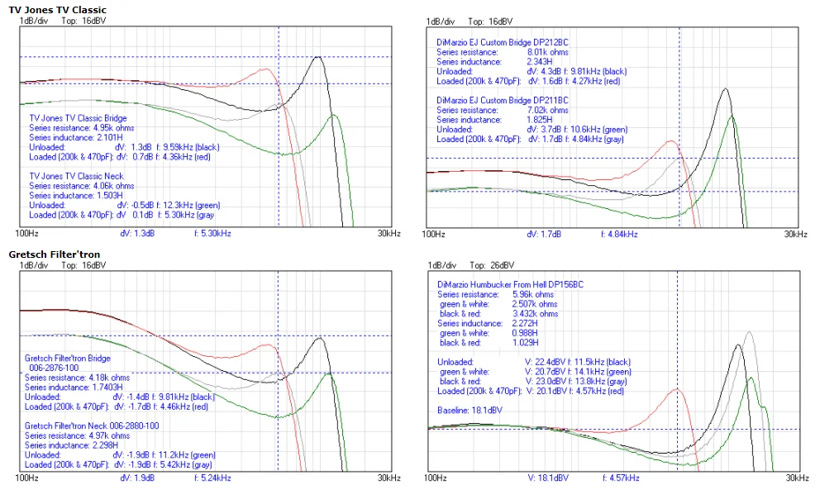This screenshot has height=504, width=820.
Task: Click the '0.988H' inductance value
Action: (525, 333)
